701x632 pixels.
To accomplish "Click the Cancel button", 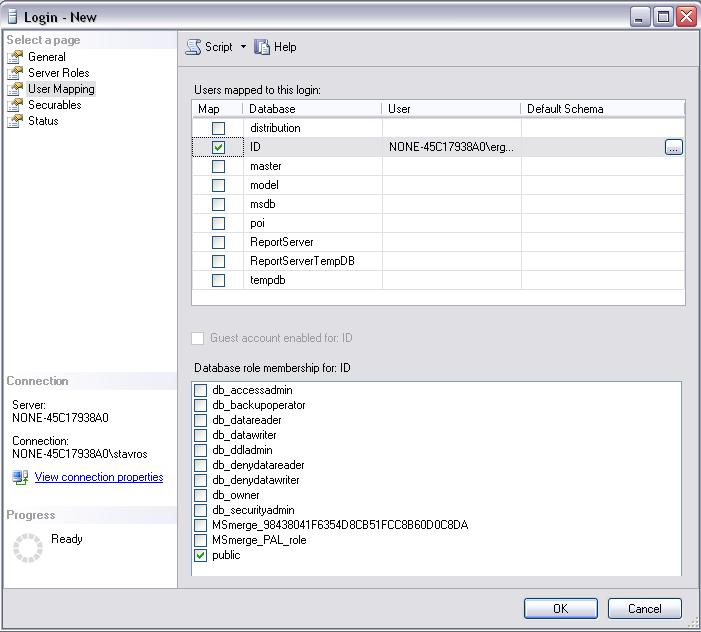I will coord(645,609).
